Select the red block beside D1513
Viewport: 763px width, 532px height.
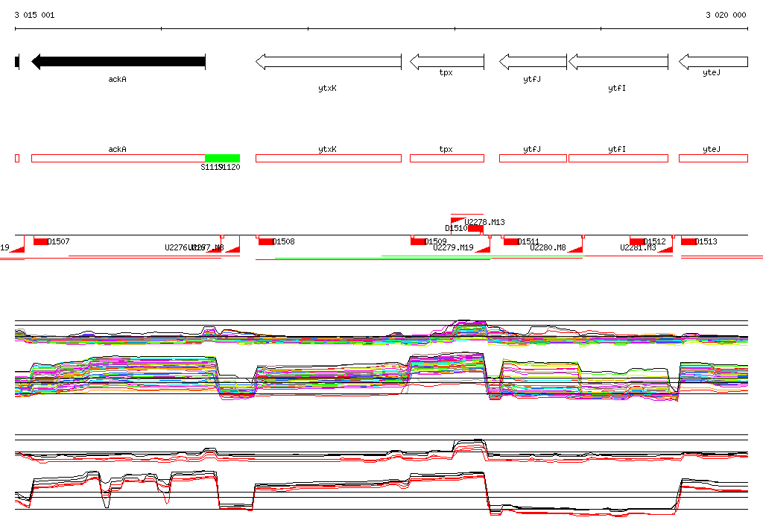(x=688, y=241)
